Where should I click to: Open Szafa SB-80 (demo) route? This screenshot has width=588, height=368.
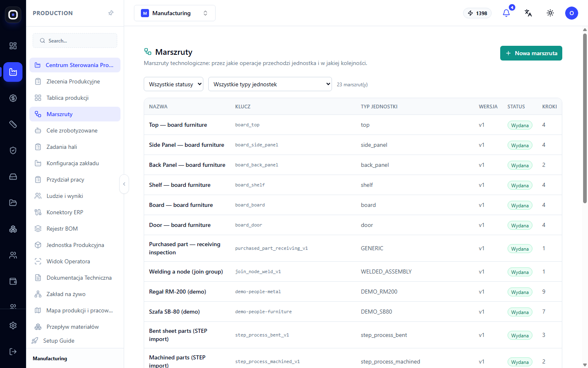coord(174,312)
